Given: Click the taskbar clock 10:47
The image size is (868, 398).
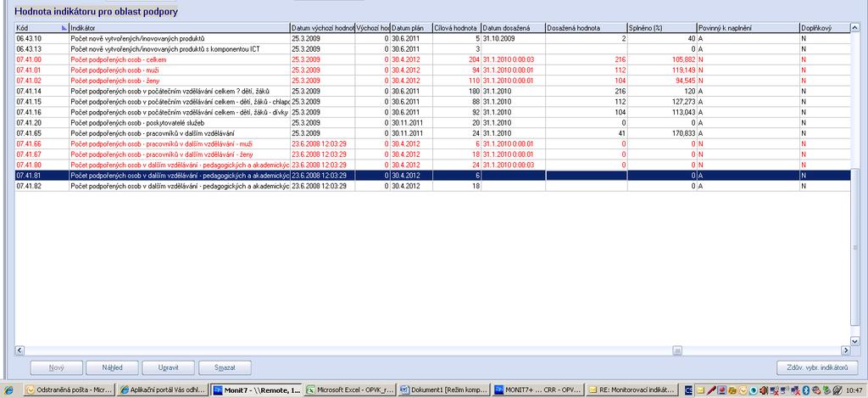Looking at the screenshot, I should 855,390.
